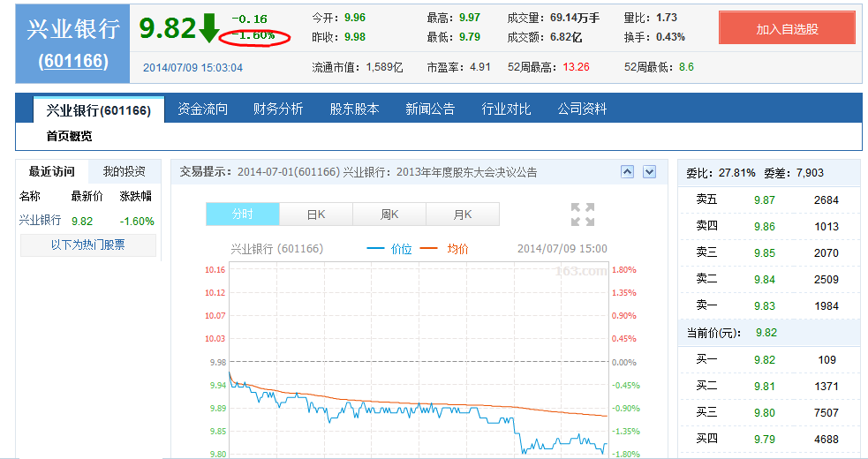Click the 成交额 value 6.82亿
Viewport: 868px width, 459px height.
point(566,37)
